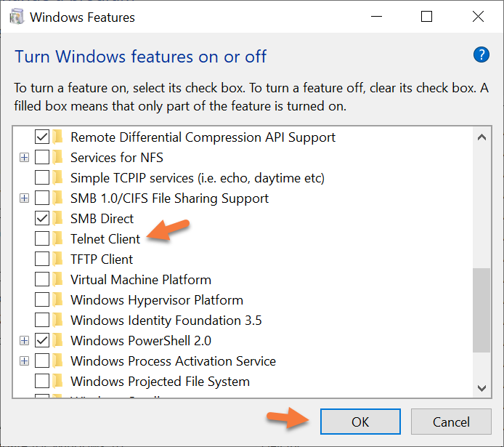
Task: Expand SMB 1.0/CIFS File Sharing Support
Action: coord(25,198)
